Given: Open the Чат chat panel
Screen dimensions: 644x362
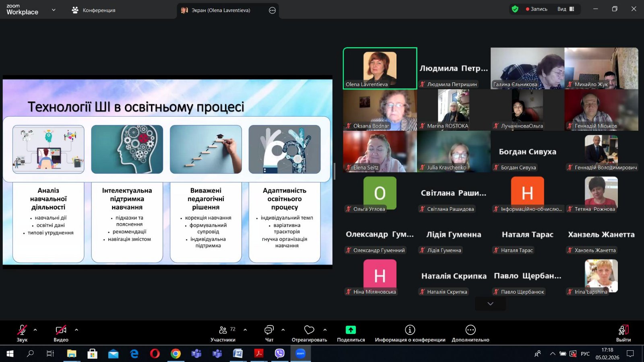Looking at the screenshot, I should tap(269, 333).
